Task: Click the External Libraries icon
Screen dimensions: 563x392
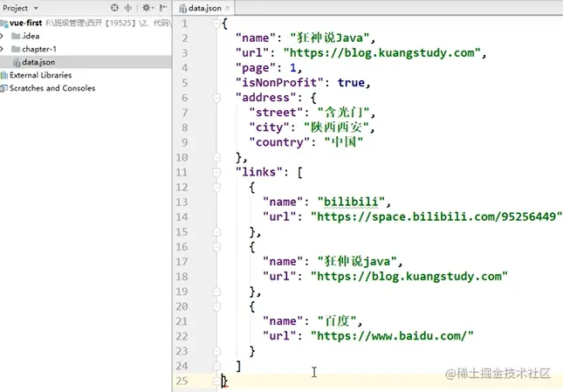Action: [x=4, y=75]
